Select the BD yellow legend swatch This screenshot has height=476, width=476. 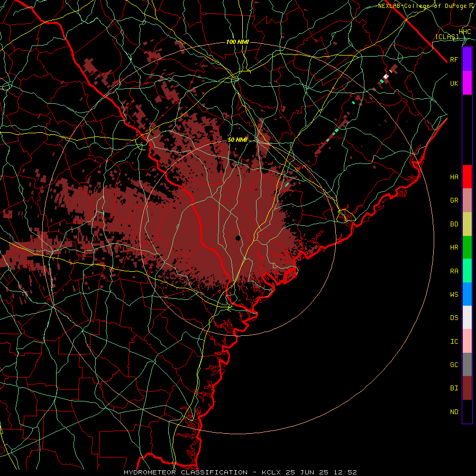(467, 224)
